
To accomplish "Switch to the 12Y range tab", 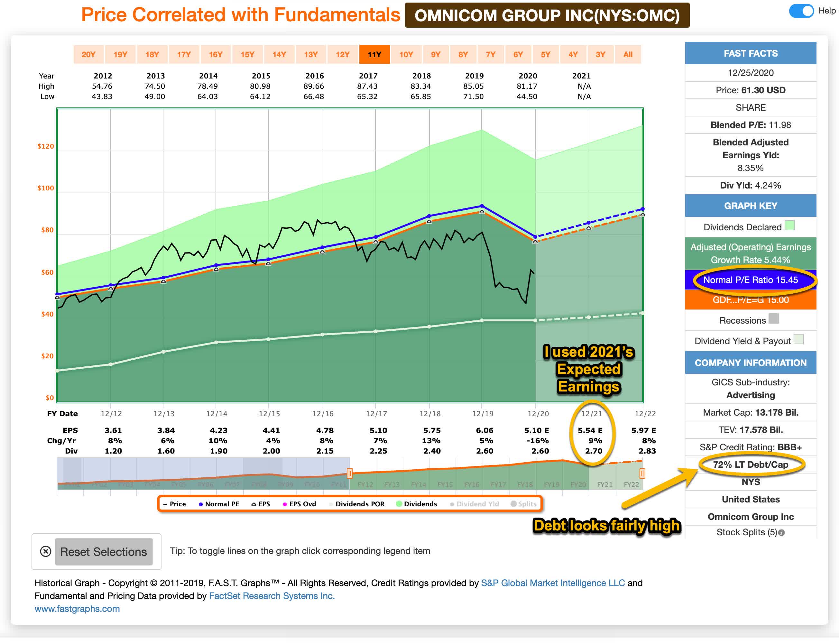I will 343,54.
